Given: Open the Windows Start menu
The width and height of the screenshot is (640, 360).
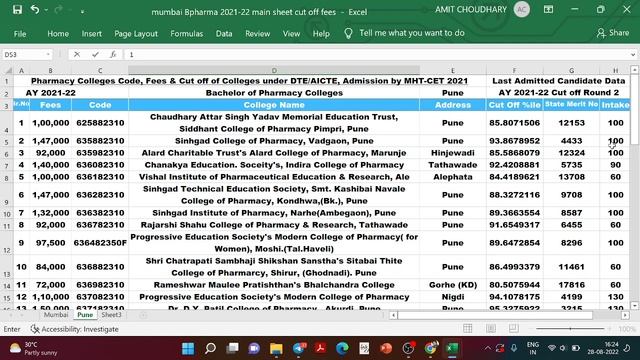Looking at the screenshot, I should (188, 348).
